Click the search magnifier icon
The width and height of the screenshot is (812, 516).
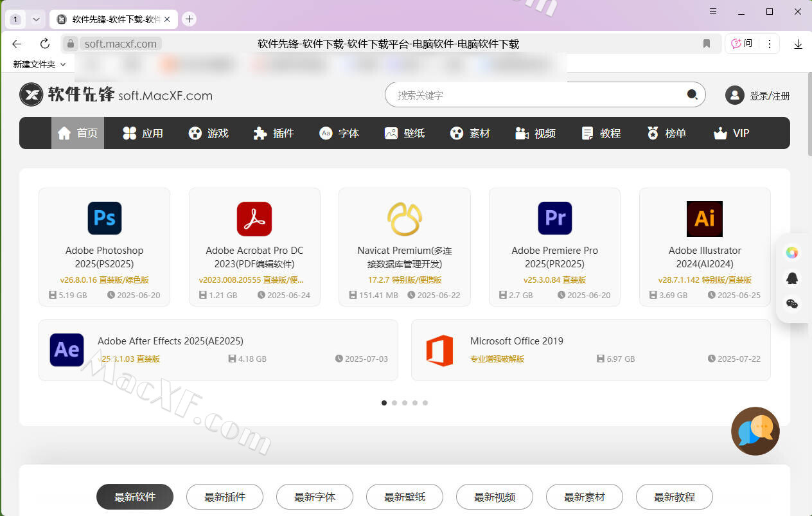click(x=692, y=94)
